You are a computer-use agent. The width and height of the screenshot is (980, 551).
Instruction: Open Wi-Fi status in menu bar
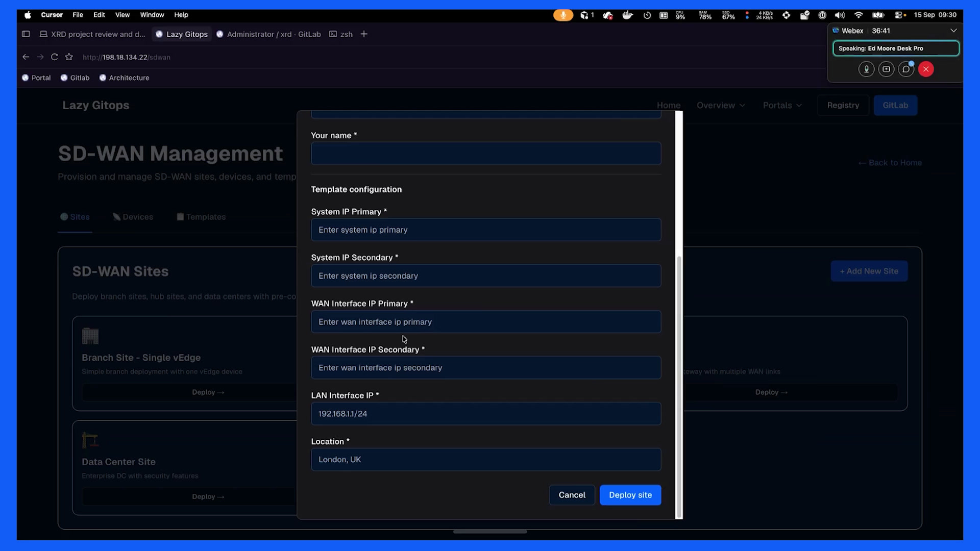point(859,15)
